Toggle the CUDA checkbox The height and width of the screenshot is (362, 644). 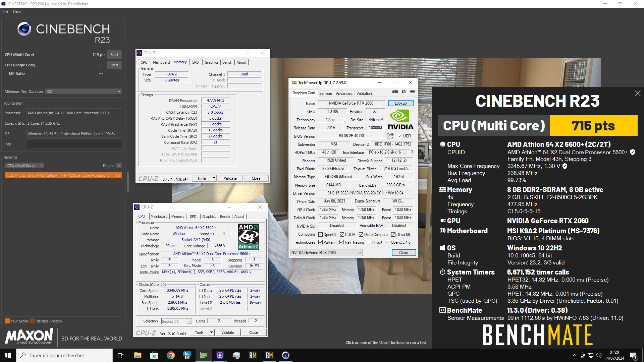click(x=342, y=235)
